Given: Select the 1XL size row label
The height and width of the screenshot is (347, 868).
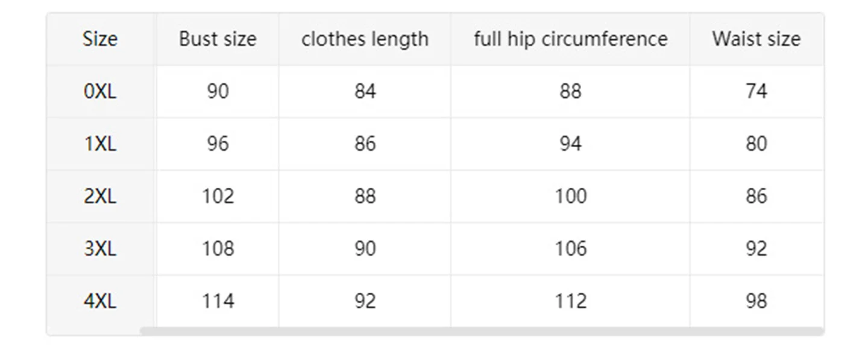Looking at the screenshot, I should (100, 144).
